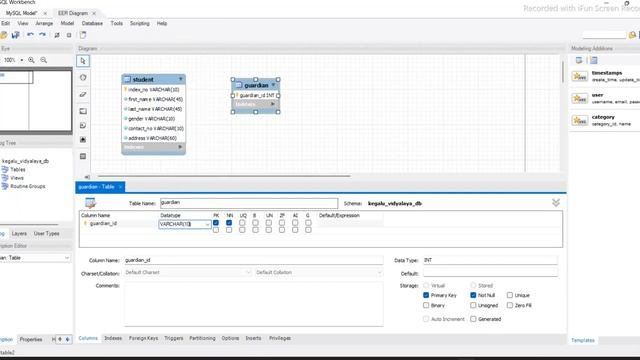Select the hand pan tool
640x360 pixels.
pyautogui.click(x=83, y=78)
